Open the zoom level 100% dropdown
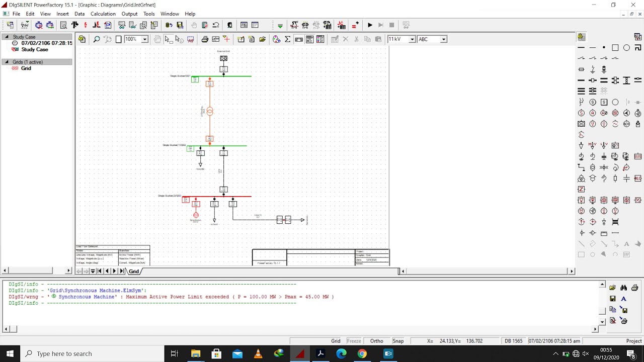The image size is (644, 362). [x=145, y=39]
